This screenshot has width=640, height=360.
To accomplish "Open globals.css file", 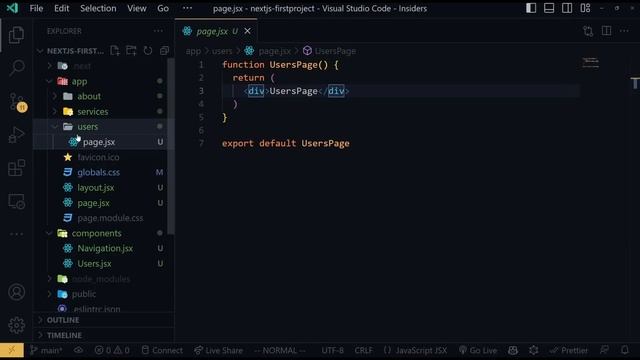I will (100, 172).
